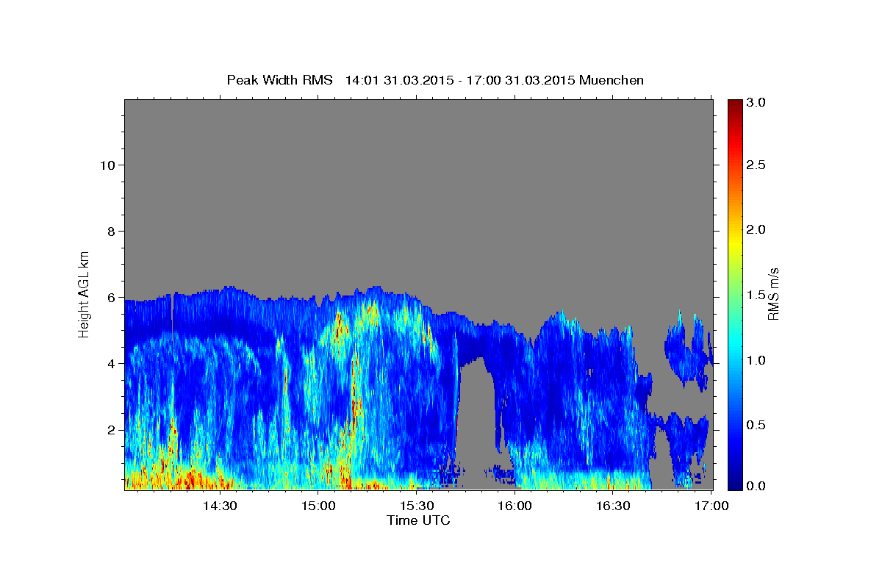Click the height tick label 6
This screenshot has height=588, width=882.
pyautogui.click(x=110, y=297)
